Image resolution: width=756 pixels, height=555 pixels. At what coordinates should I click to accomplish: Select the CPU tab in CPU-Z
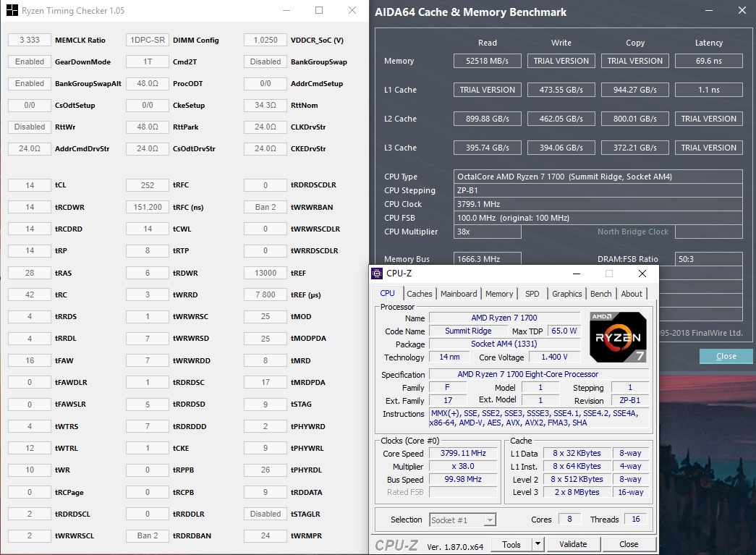click(387, 293)
